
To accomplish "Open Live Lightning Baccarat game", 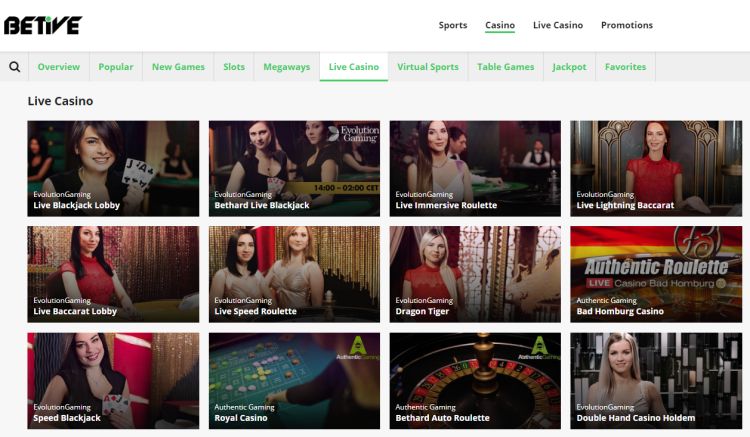I will [656, 168].
